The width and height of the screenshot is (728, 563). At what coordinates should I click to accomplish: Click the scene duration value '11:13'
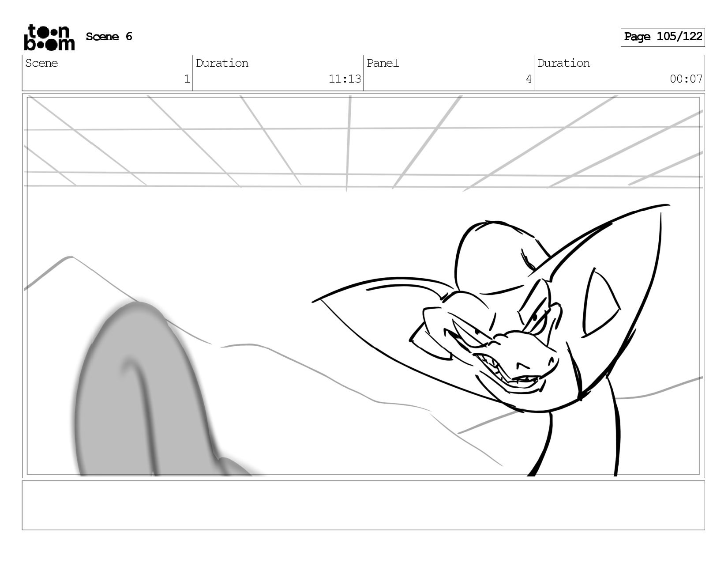pyautogui.click(x=345, y=79)
